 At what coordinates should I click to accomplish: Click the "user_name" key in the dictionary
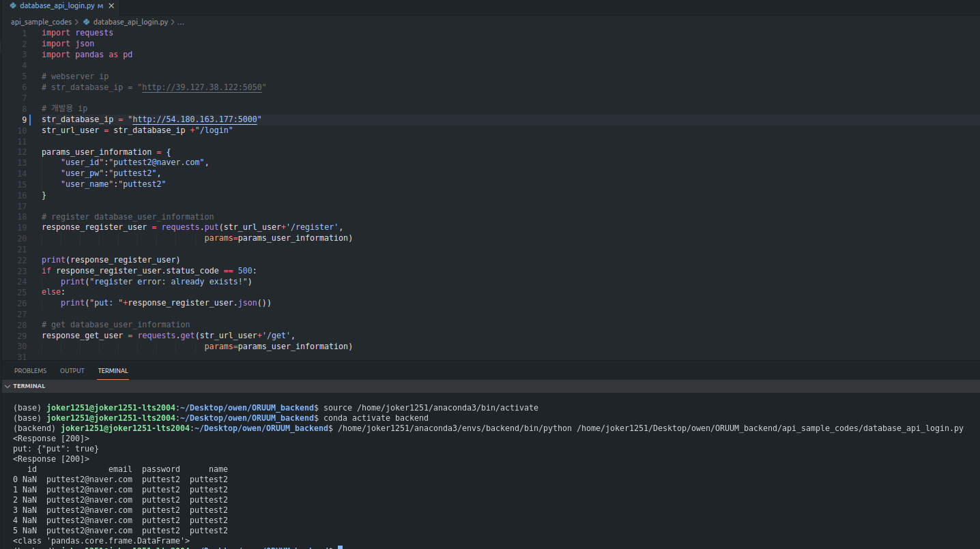(x=87, y=184)
